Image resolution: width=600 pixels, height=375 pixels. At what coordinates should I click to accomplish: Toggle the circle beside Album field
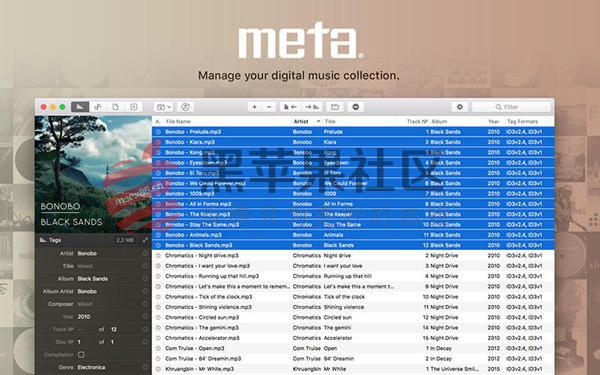pyautogui.click(x=145, y=279)
